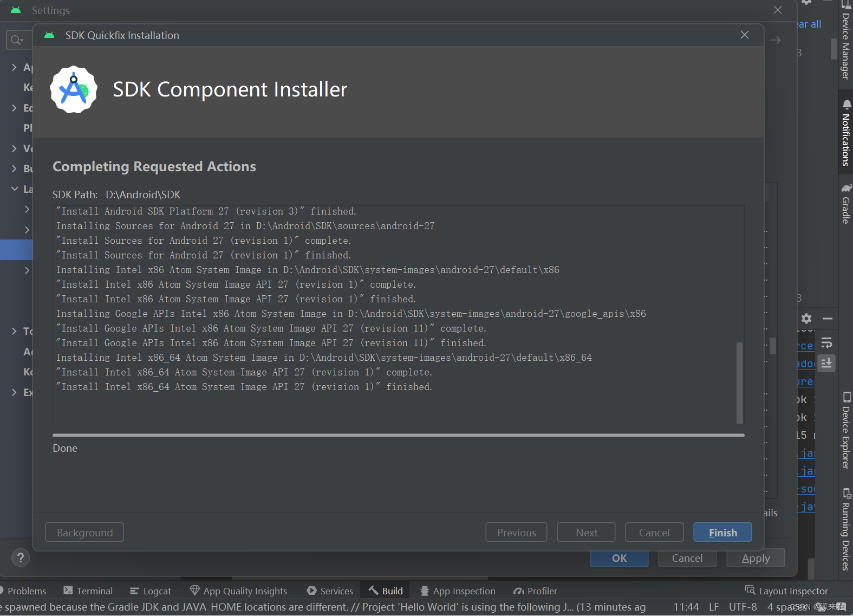Viewport: 853px width, 616px height.
Task: Open the Running Devices side panel
Action: (845, 529)
